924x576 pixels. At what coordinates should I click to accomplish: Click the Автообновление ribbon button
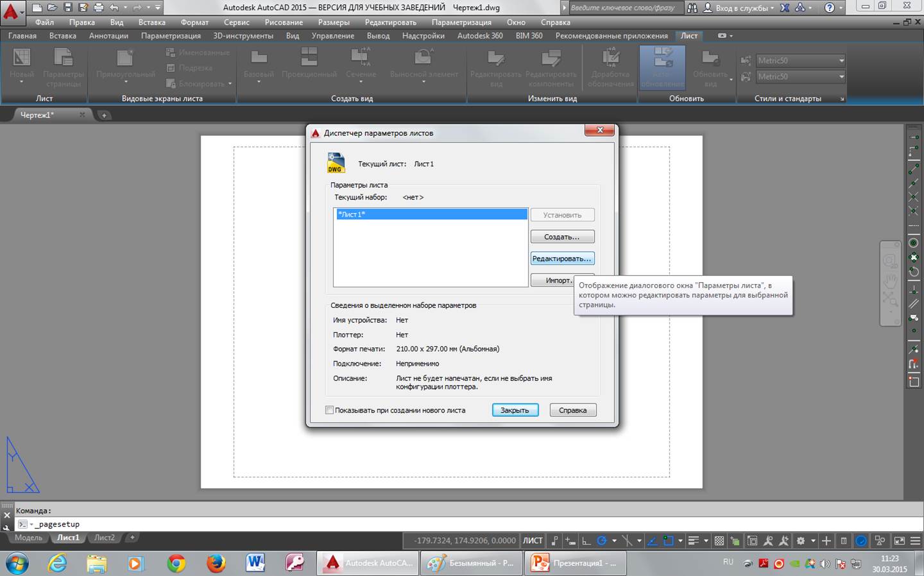[662, 67]
